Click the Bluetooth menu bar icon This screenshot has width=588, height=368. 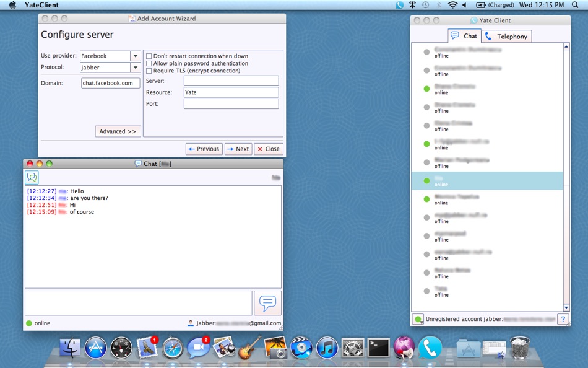pos(439,5)
